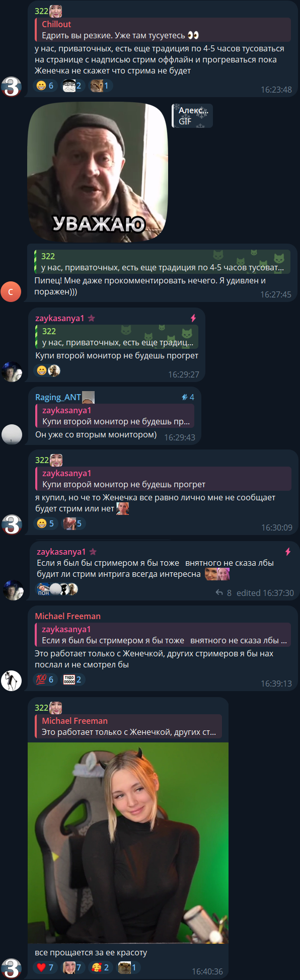Screen dimensions: 300x980
Task: Click the cat reaction with count 1
Action: coord(100,86)
